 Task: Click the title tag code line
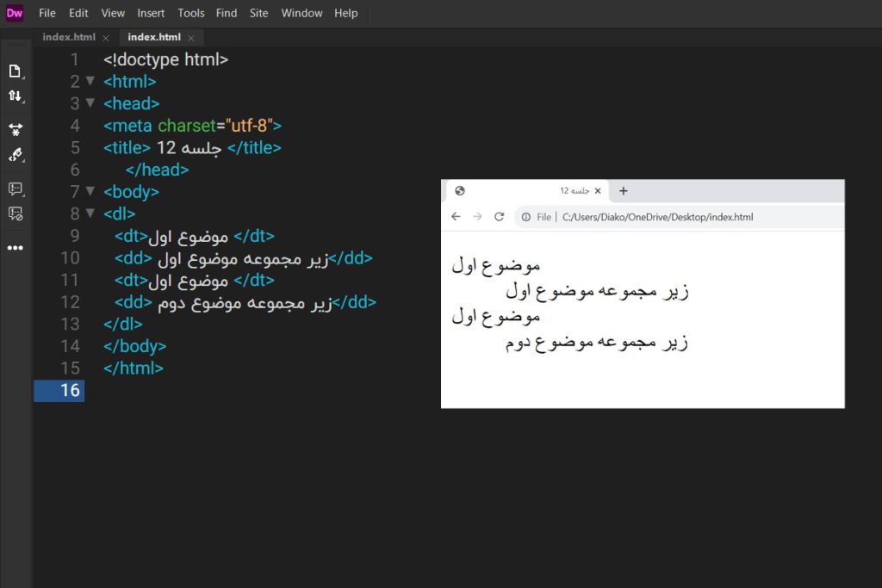(192, 148)
